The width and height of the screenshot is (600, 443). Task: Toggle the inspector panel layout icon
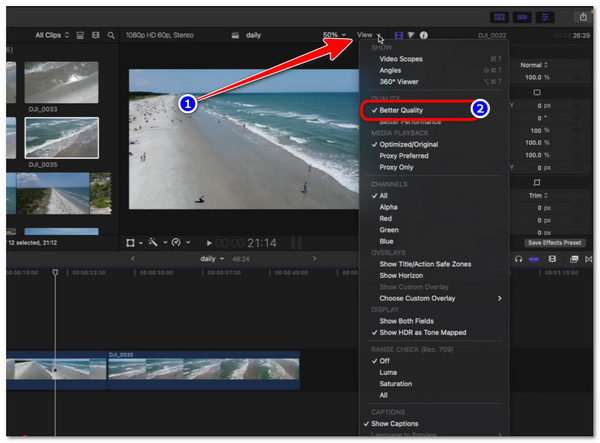(545, 17)
